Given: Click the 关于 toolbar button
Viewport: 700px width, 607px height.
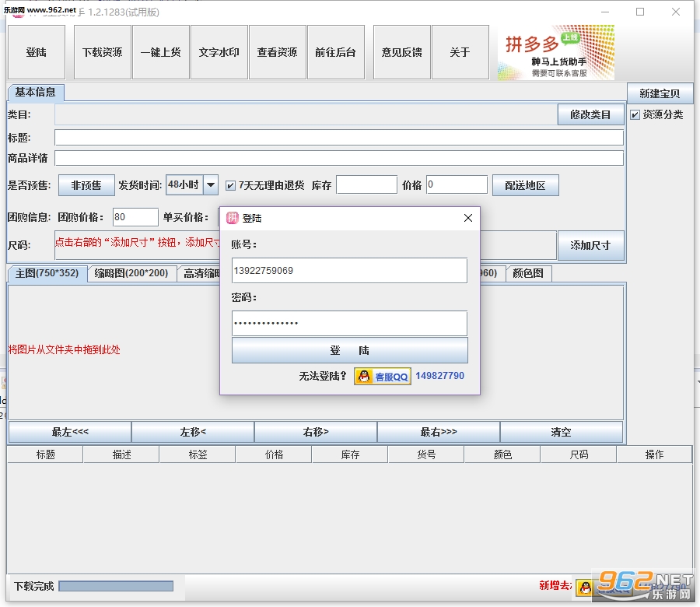Looking at the screenshot, I should 460,52.
